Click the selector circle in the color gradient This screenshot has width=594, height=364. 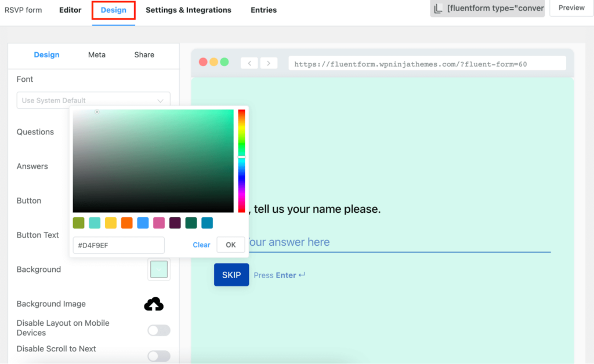pos(97,111)
